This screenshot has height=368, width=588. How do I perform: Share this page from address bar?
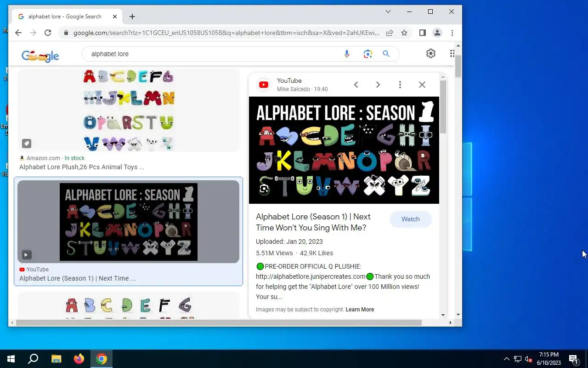click(390, 33)
